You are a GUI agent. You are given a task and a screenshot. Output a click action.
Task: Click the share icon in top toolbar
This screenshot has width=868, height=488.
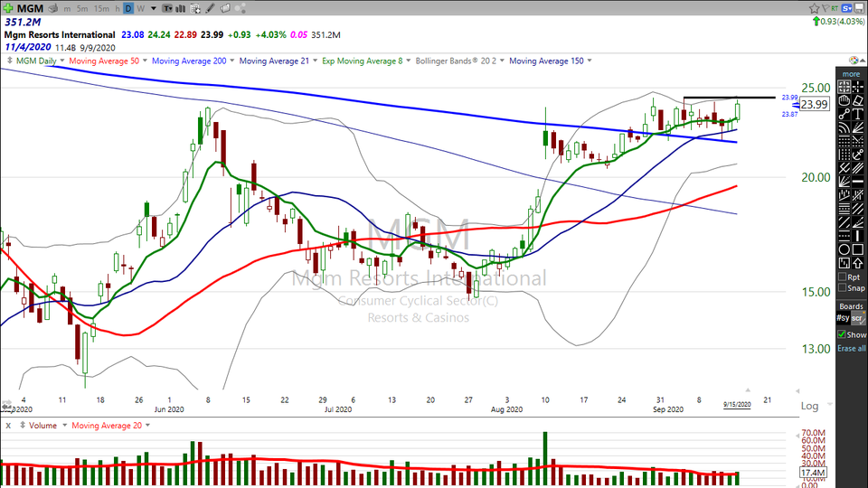coord(241,8)
